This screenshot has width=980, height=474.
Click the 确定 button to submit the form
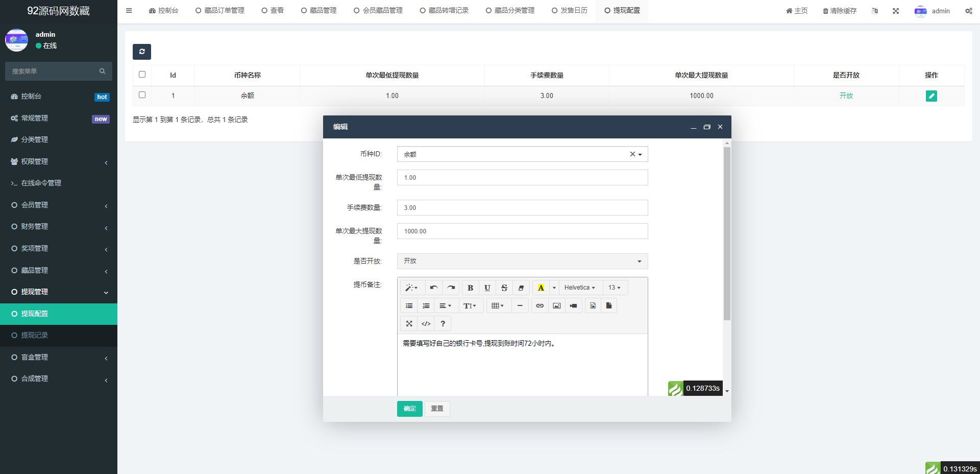[x=409, y=409]
